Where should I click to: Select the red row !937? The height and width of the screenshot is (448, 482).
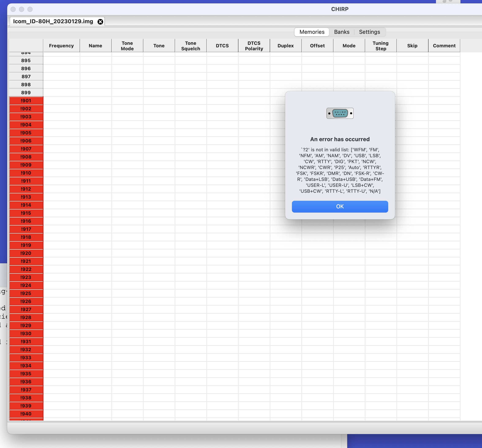click(26, 390)
